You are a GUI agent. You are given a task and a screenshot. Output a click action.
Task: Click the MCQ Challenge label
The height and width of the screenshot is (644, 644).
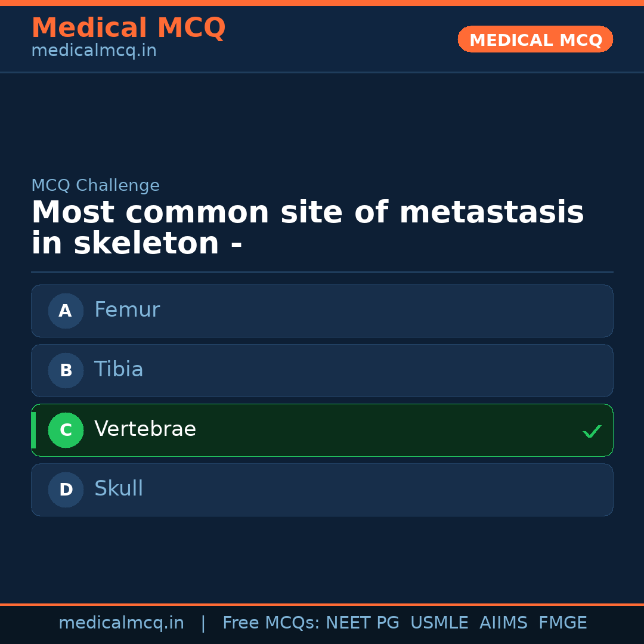coord(95,185)
